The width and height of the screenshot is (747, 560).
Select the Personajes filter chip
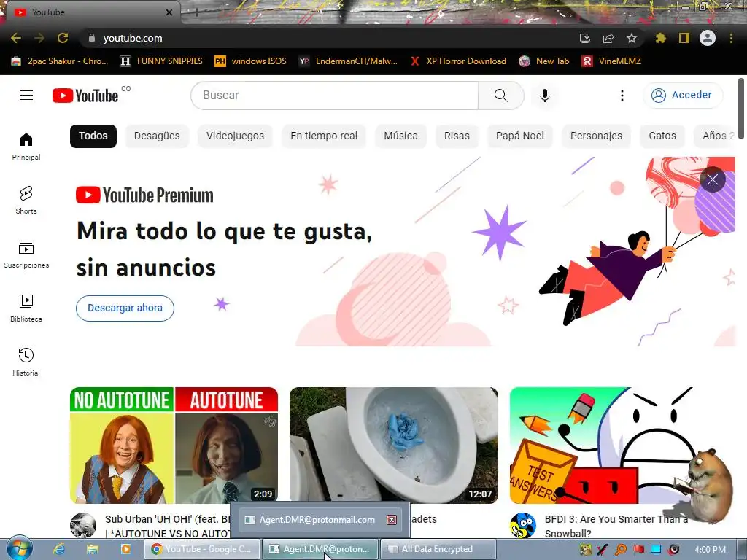point(596,136)
